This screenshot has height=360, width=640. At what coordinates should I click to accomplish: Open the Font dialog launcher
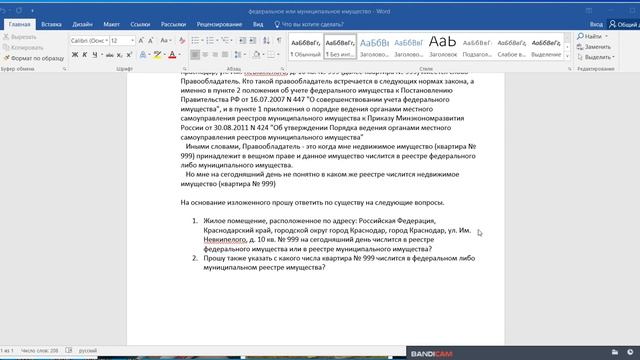184,69
